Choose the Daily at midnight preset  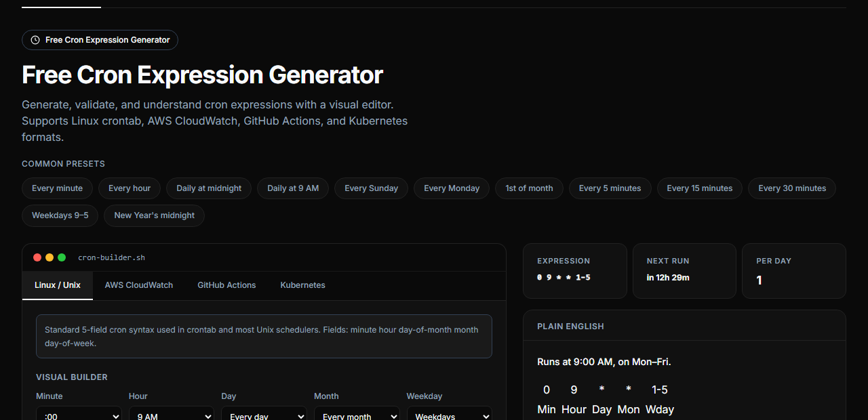(x=209, y=188)
